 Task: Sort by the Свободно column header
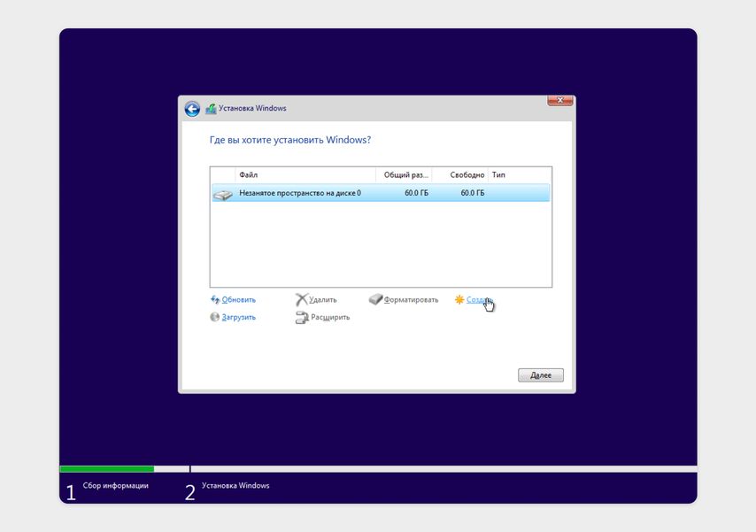point(460,174)
